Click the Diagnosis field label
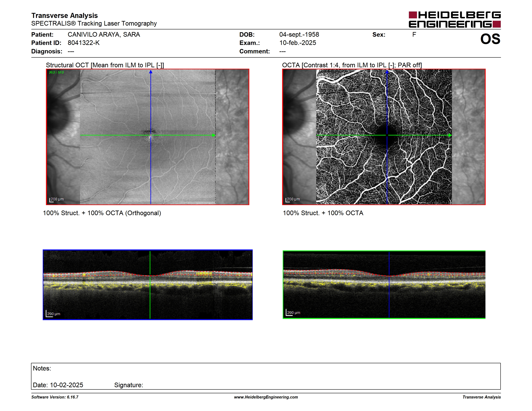The height and width of the screenshot is (411, 532). pos(47,51)
